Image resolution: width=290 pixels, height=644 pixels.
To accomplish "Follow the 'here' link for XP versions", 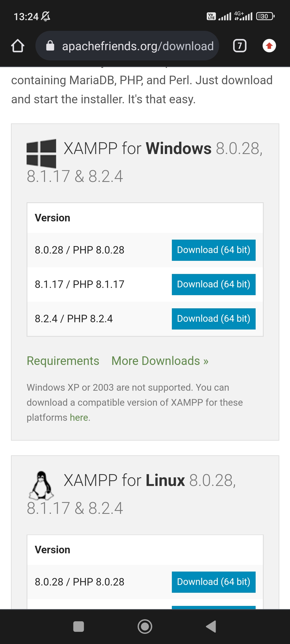I will [79, 418].
